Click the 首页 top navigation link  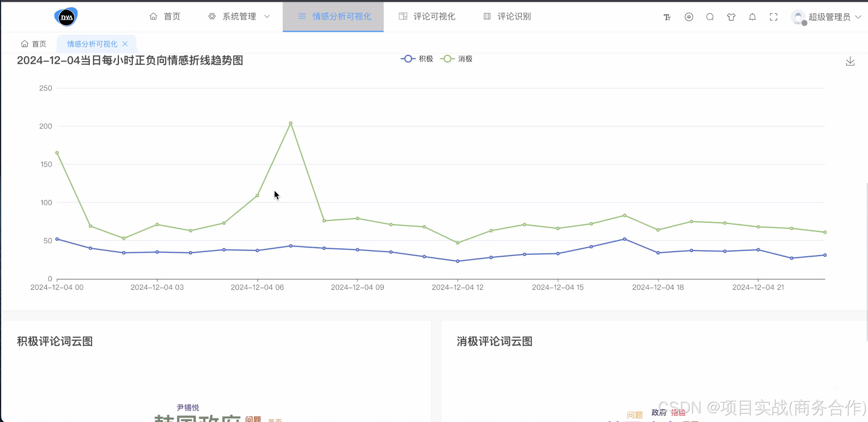pos(165,16)
